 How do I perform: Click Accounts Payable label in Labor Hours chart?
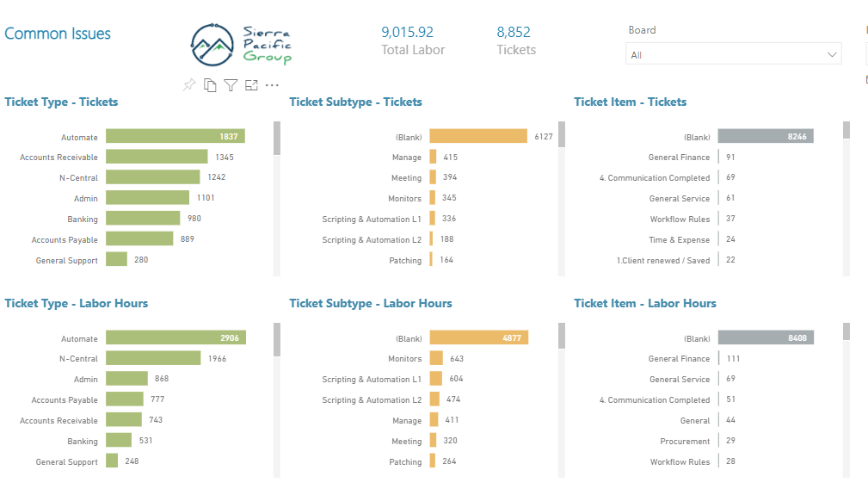click(65, 399)
